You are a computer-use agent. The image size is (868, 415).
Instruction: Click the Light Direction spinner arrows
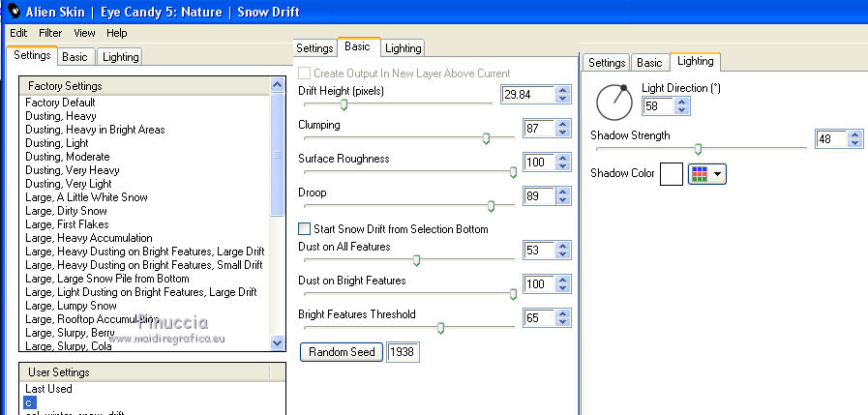[x=682, y=106]
